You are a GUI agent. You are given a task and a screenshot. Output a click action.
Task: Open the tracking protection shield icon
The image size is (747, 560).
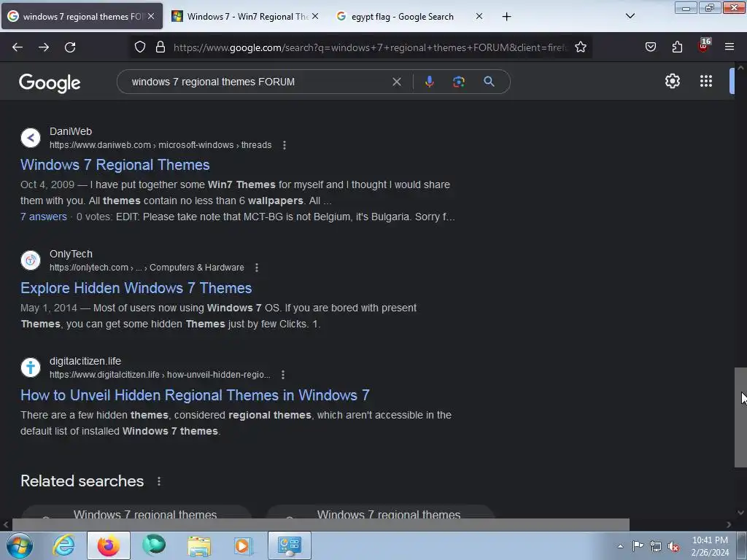tap(139, 47)
